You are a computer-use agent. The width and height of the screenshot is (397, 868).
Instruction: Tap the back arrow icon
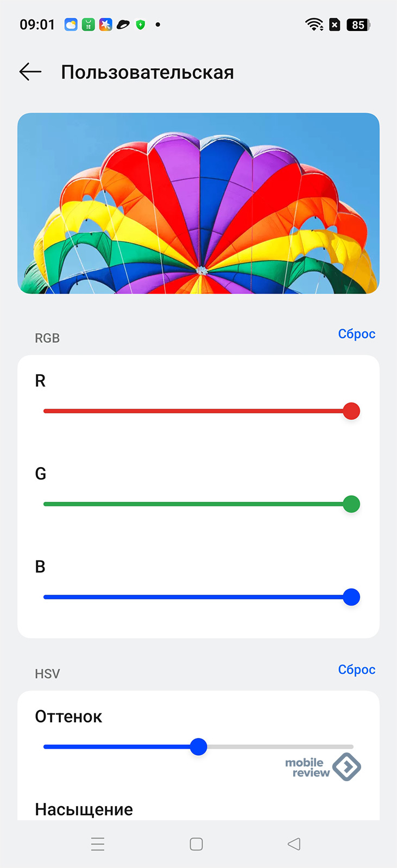(x=30, y=72)
